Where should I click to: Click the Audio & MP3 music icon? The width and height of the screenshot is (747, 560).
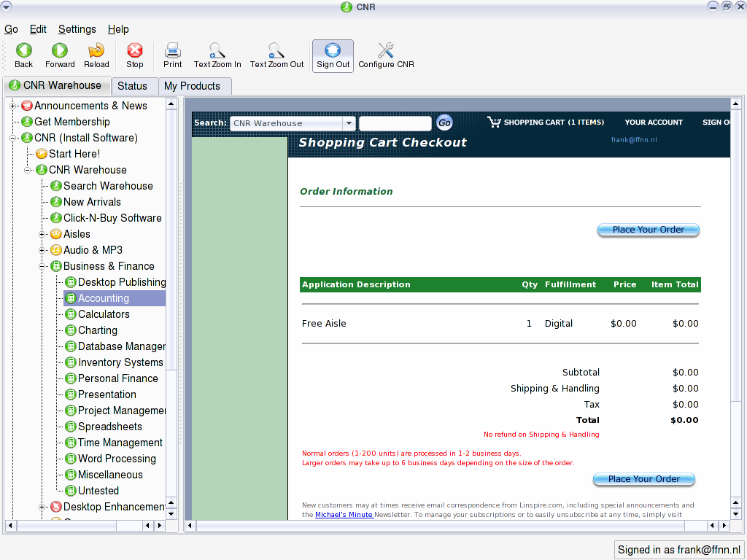[x=56, y=250]
